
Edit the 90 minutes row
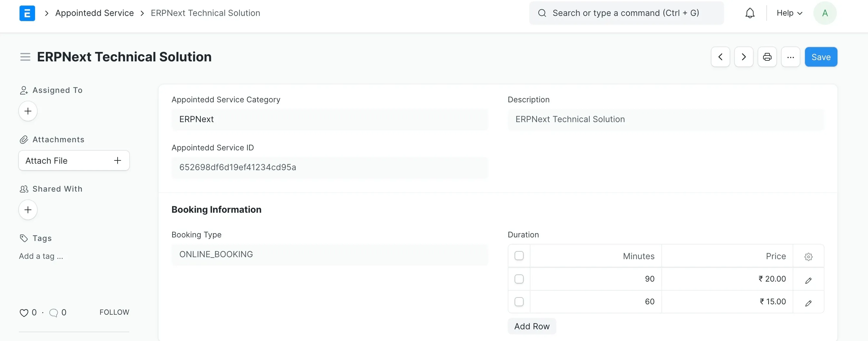coord(808,280)
